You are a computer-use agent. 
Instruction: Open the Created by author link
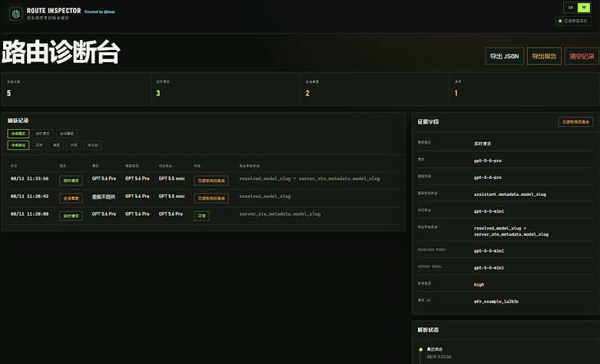point(100,12)
